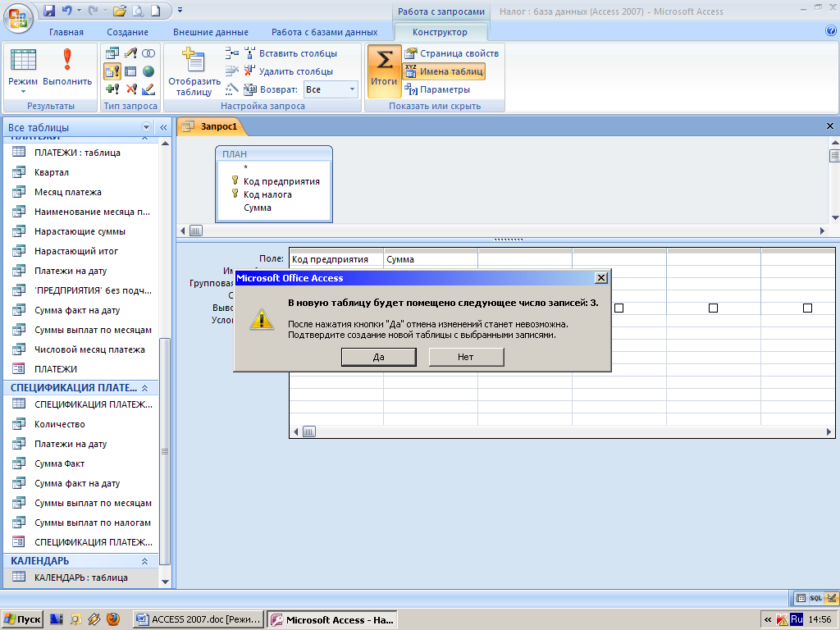840x630 pixels.
Task: Click right arrow of query grid scrollbar
Action: 829,431
